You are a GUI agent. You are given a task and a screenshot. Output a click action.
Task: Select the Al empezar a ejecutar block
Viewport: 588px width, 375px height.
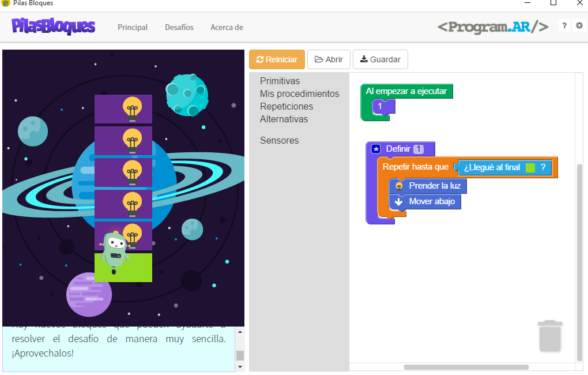click(406, 91)
